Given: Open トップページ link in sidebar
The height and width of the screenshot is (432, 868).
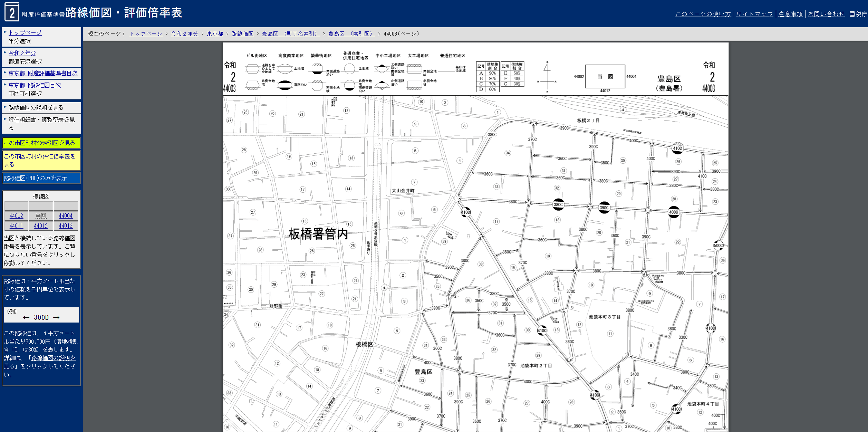Looking at the screenshot, I should tap(25, 32).
